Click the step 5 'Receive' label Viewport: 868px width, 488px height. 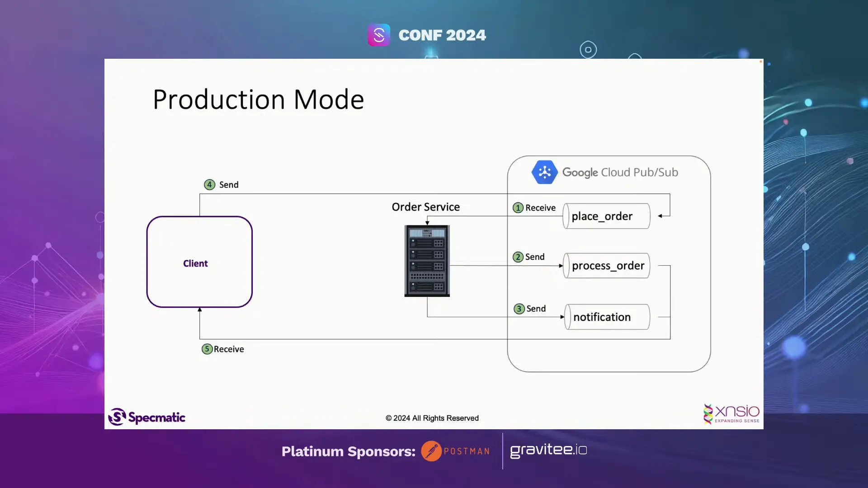(229, 349)
